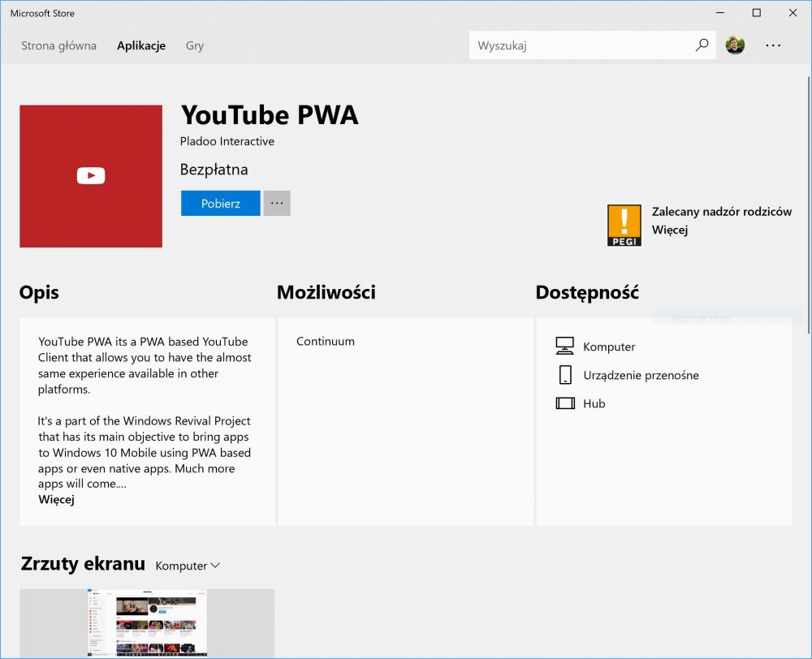Click the Komputer monitor icon
The width and height of the screenshot is (812, 659).
564,346
